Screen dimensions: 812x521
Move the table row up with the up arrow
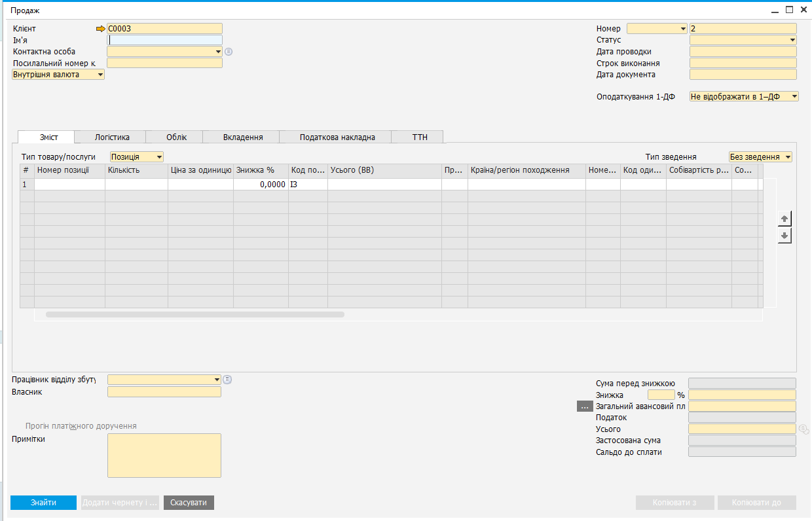[x=784, y=219]
